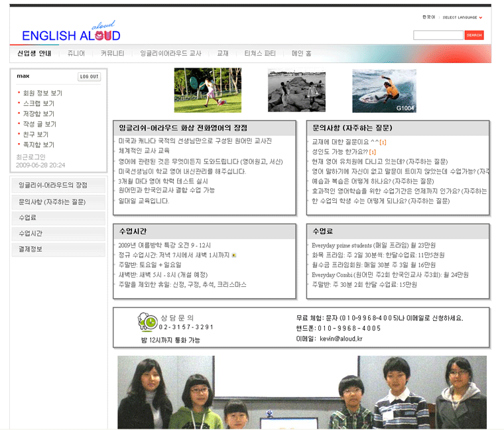
Task: Open 주말을 제외한 휴일 entry
Action: (182, 284)
